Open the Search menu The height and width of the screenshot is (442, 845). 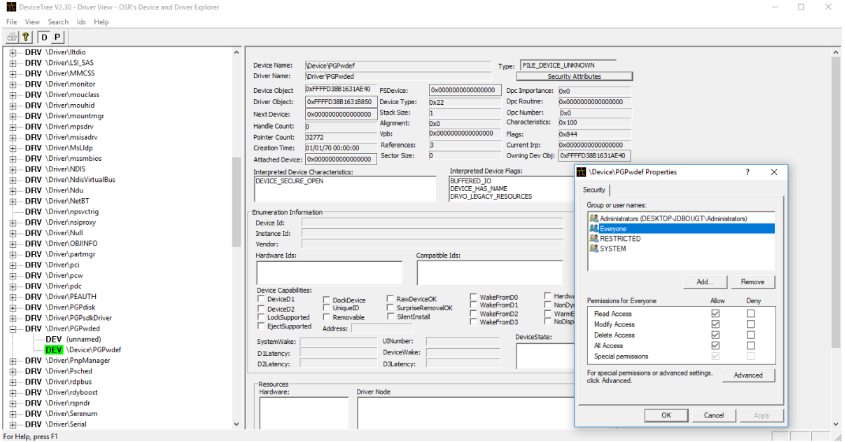(58, 21)
